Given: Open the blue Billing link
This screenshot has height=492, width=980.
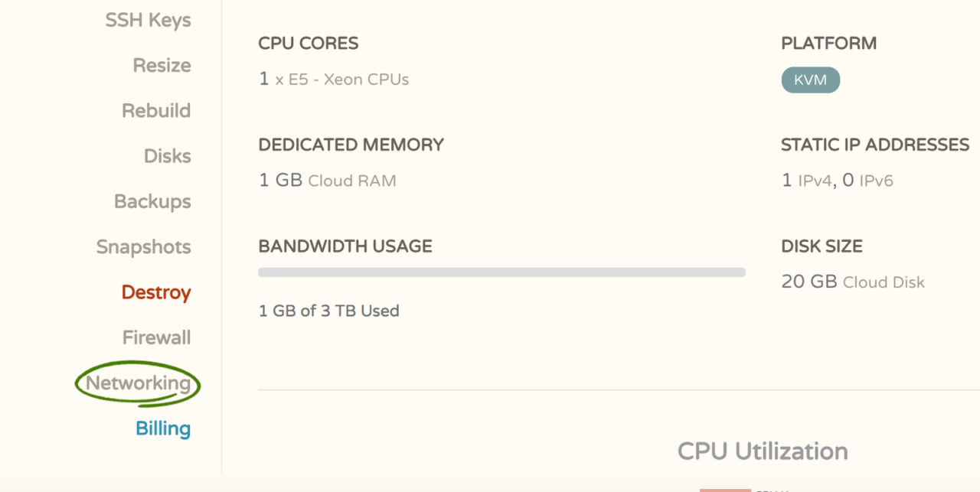Looking at the screenshot, I should point(163,428).
